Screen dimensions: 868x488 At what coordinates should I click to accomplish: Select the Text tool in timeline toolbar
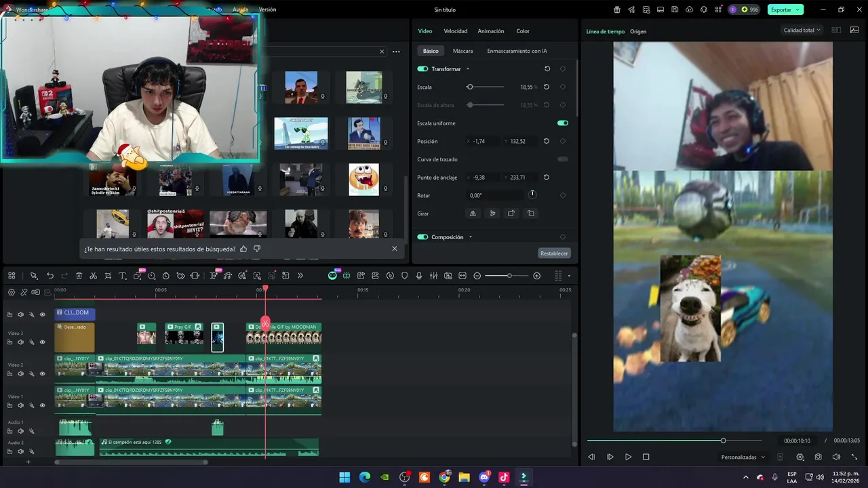tap(123, 276)
